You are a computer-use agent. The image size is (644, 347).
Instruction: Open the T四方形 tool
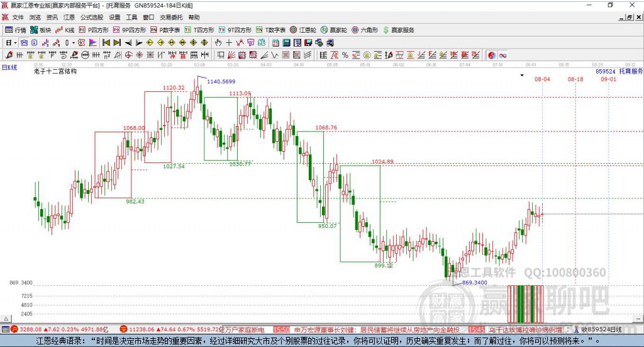pyautogui.click(x=199, y=30)
